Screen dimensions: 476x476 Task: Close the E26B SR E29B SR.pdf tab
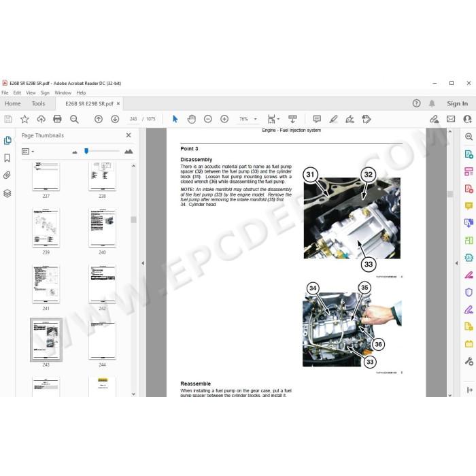(118, 103)
